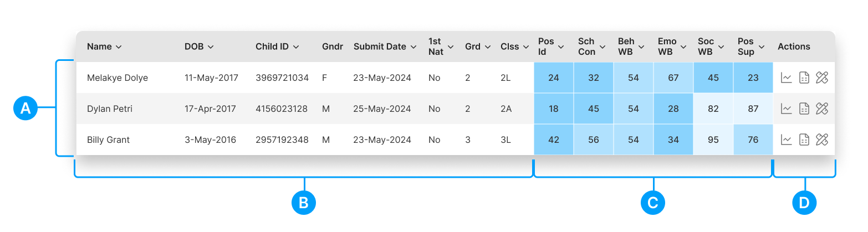Click the pencil-ruler edit icon for Billy Grant
868x232 pixels.
[x=822, y=140]
